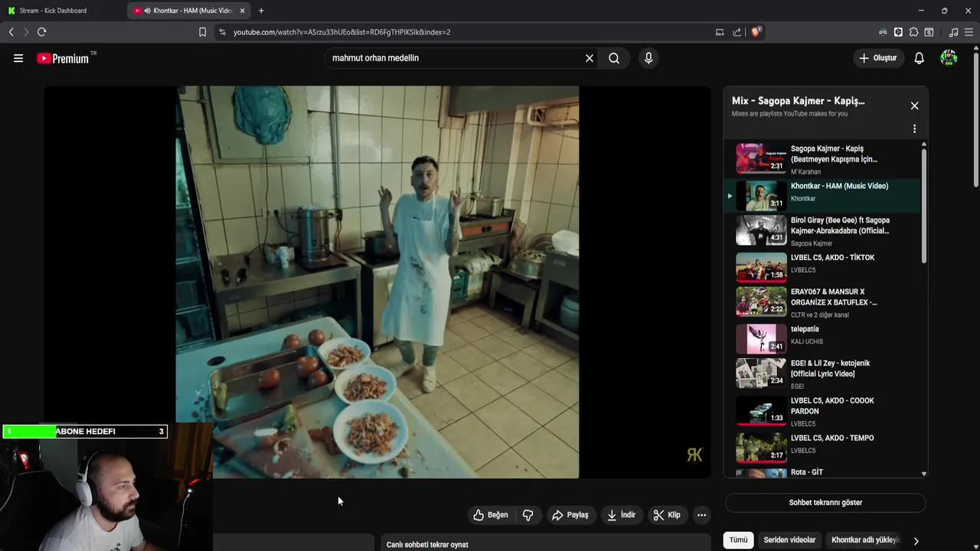Play telepatía by KALI UCHIS
This screenshot has height=551, width=980.
pos(823,338)
